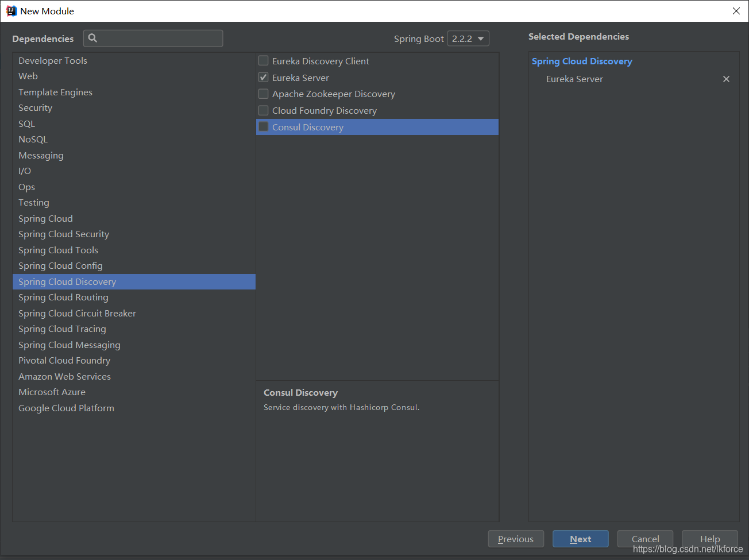Click the IntelliJ icon in title bar
The width and height of the screenshot is (749, 560).
coord(11,11)
